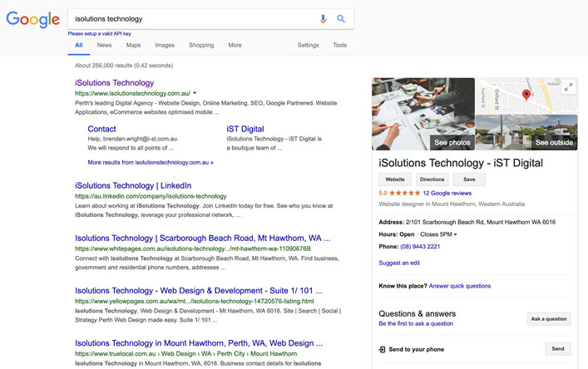Expand the Closes 5PM hours dropdown

tap(455, 235)
